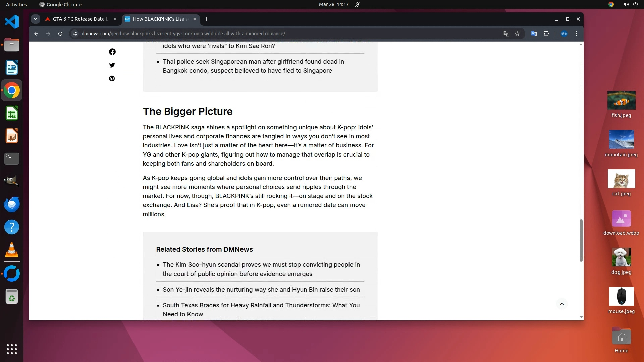Reload the current page
The image size is (644, 362).
(60, 34)
